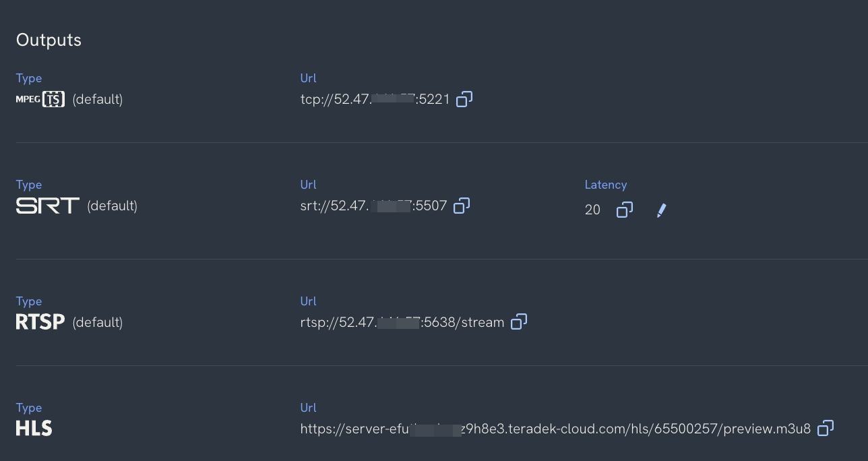Click the latency value showing 20
Screen dimensions: 868x461
tap(592, 210)
